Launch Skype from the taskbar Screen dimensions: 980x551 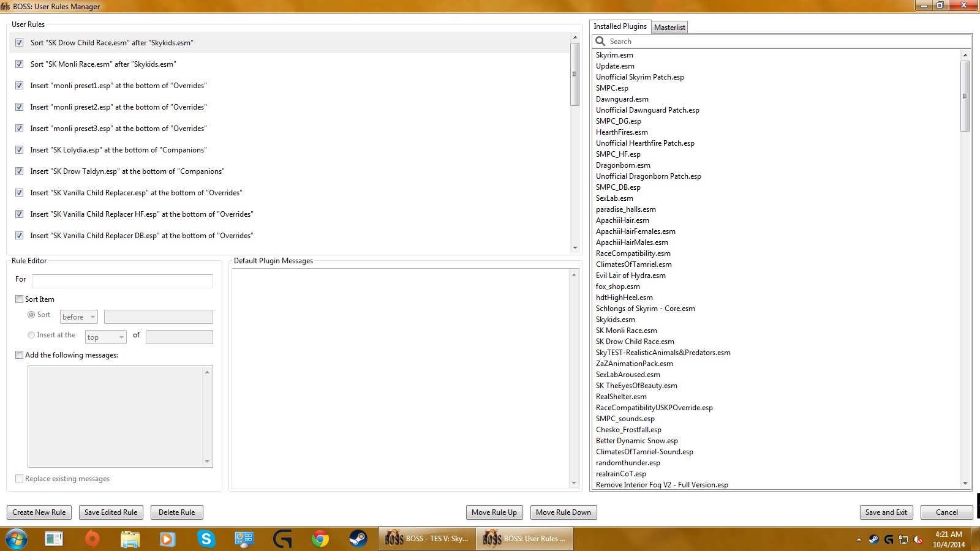pyautogui.click(x=206, y=539)
